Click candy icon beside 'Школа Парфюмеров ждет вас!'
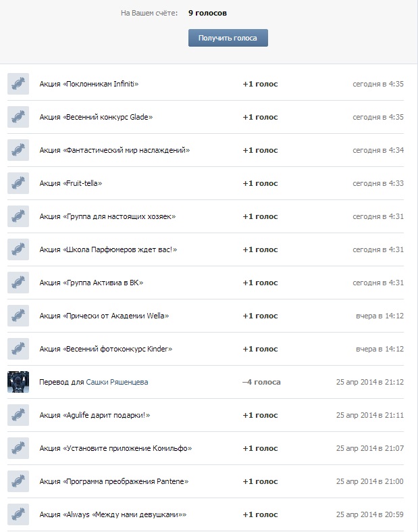This screenshot has height=532, width=418. tap(18, 249)
